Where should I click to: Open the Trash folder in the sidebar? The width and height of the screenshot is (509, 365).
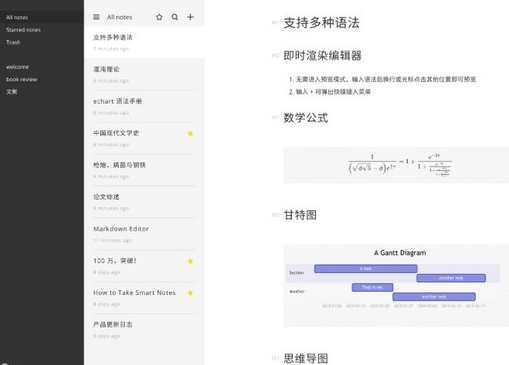pos(13,42)
